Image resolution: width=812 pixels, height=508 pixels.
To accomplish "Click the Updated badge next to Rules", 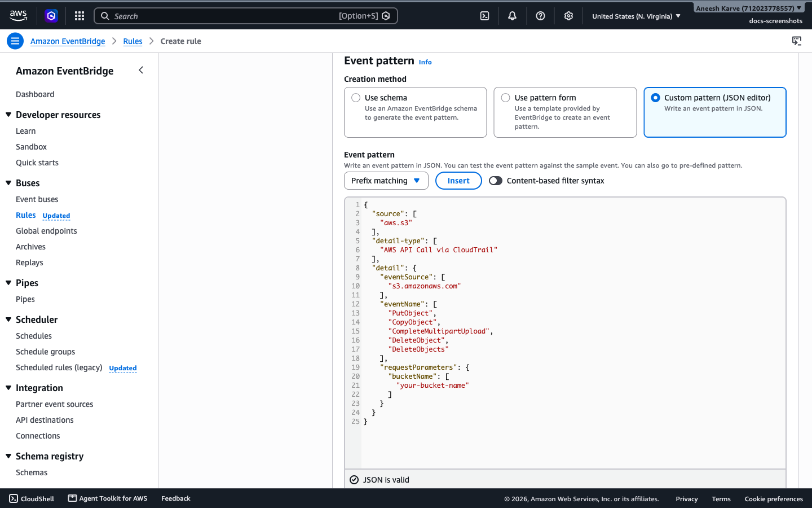I will (x=56, y=216).
